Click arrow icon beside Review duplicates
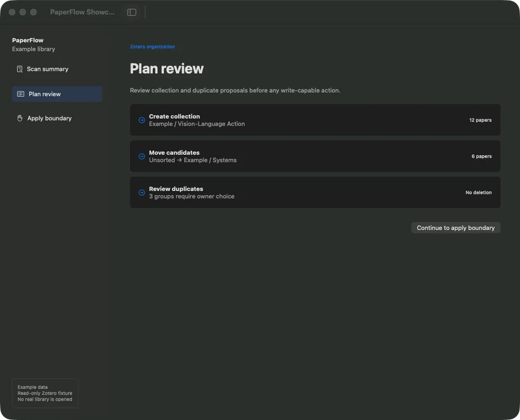 [141, 192]
